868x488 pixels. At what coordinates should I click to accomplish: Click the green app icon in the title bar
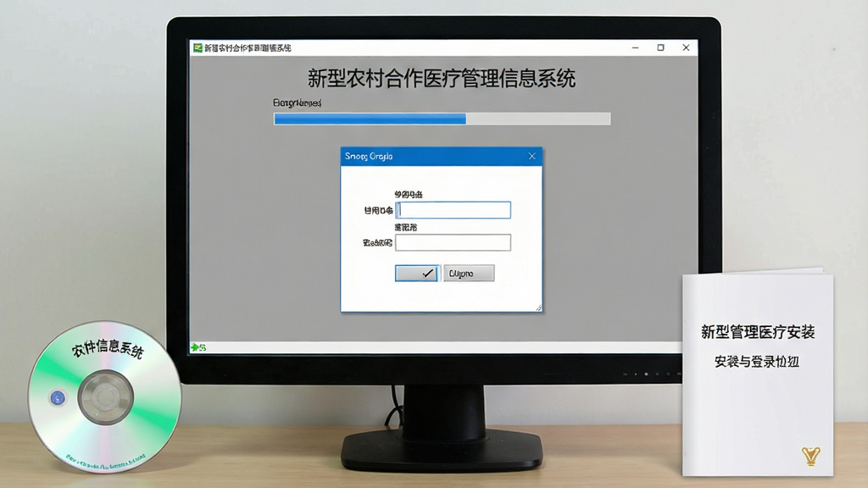click(x=198, y=48)
